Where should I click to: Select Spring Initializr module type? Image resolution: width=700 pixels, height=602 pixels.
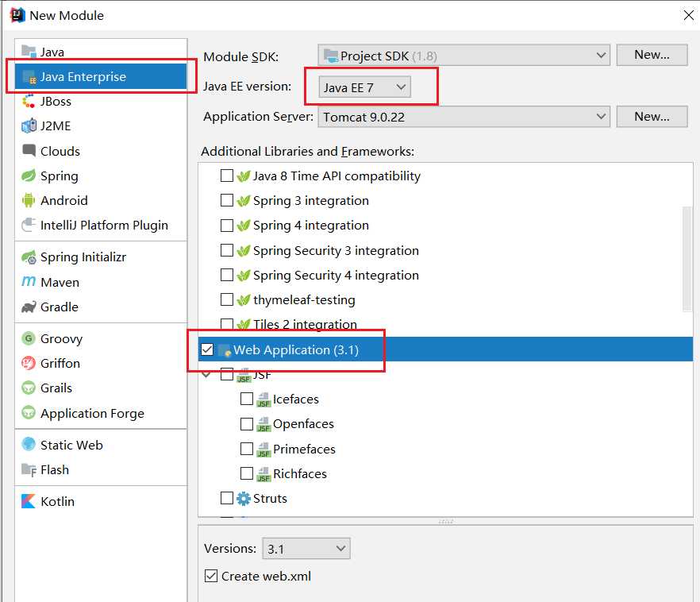(101, 257)
